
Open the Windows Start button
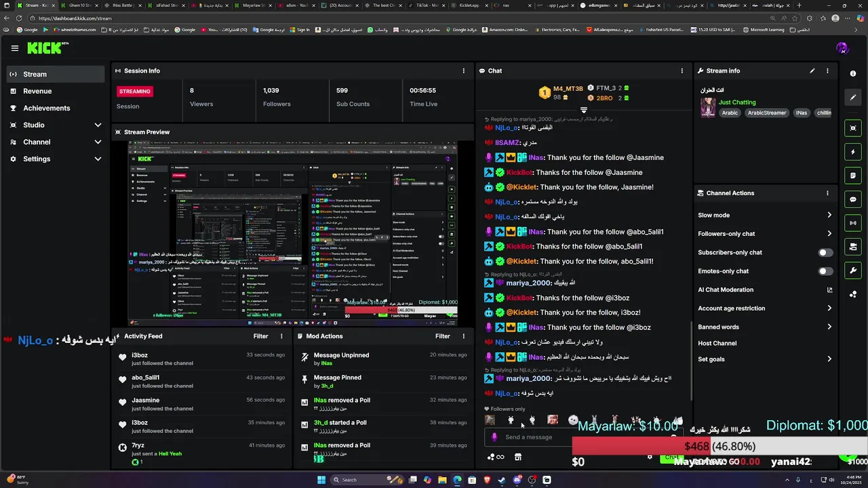[x=321, y=480]
